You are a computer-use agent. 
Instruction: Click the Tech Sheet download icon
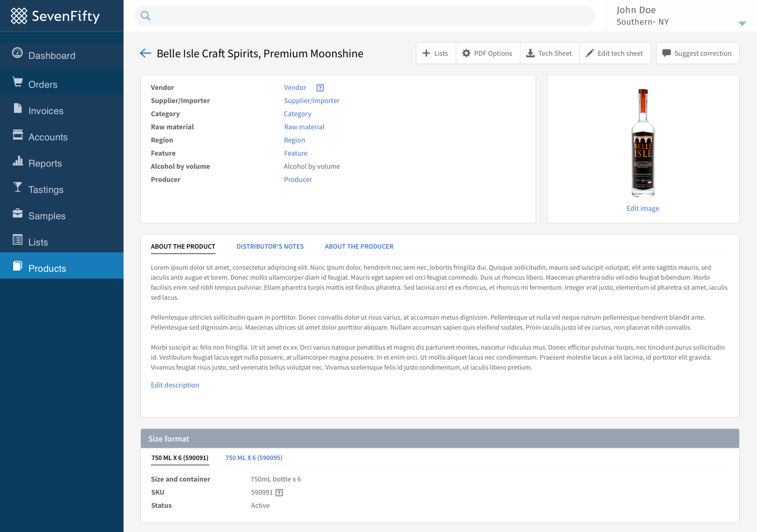tap(530, 53)
